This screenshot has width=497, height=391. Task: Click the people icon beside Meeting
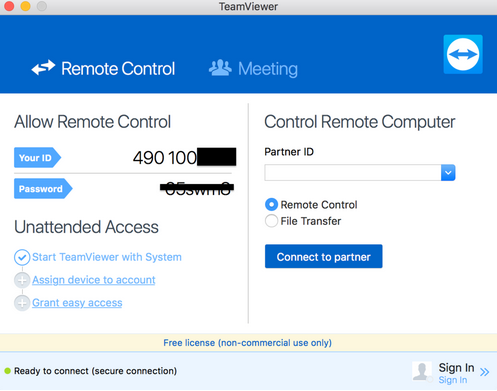(220, 68)
